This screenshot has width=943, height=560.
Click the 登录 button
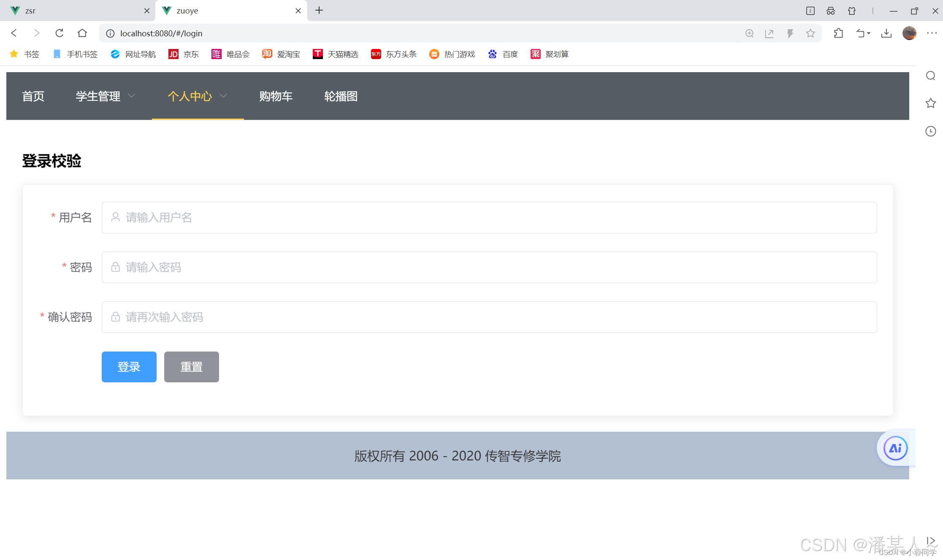point(129,367)
